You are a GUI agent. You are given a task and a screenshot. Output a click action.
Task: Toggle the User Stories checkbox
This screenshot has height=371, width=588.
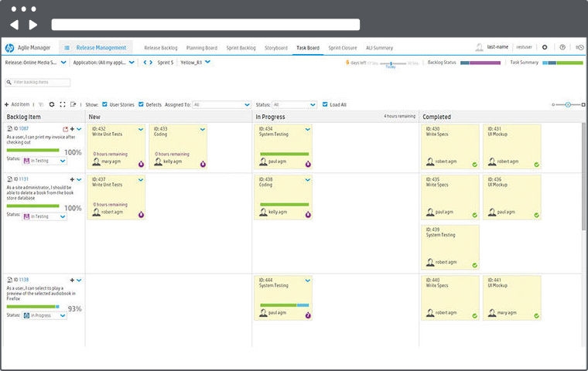104,104
